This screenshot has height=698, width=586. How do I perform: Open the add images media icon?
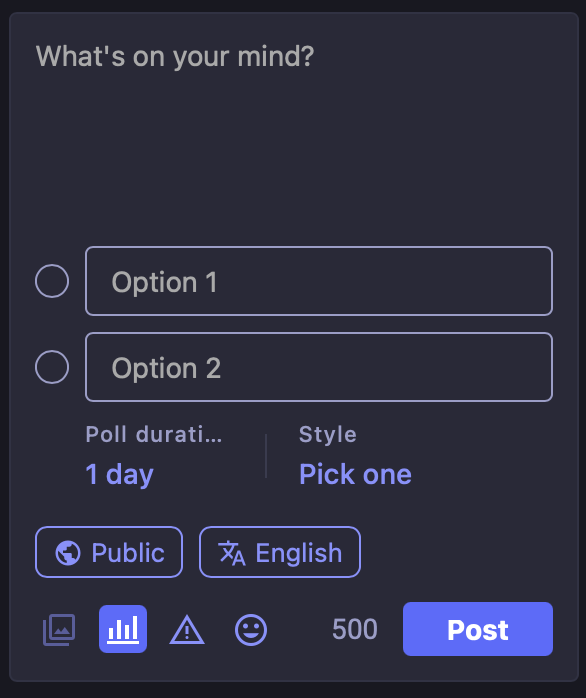pos(59,629)
